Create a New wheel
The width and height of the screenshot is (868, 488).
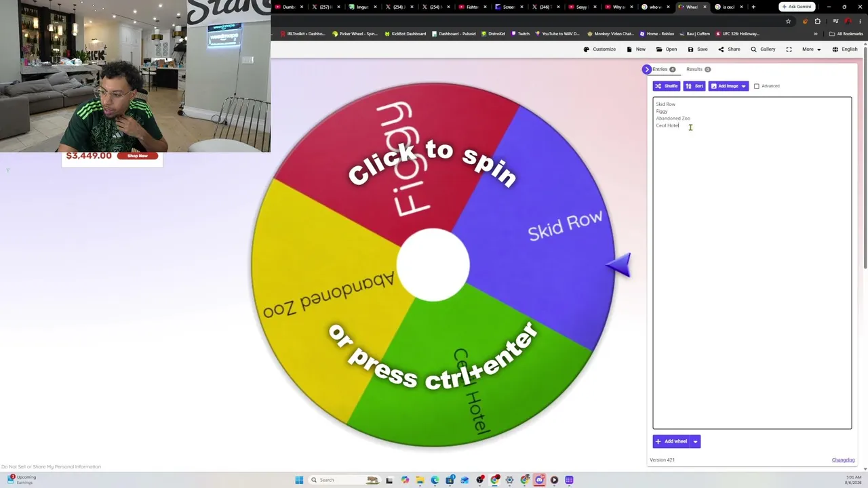[636, 49]
